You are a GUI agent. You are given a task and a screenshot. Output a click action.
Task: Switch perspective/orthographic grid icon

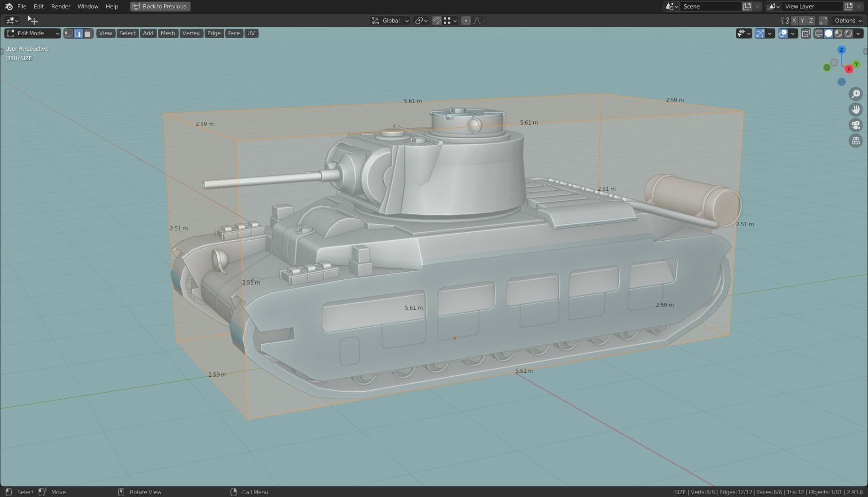[x=856, y=141]
